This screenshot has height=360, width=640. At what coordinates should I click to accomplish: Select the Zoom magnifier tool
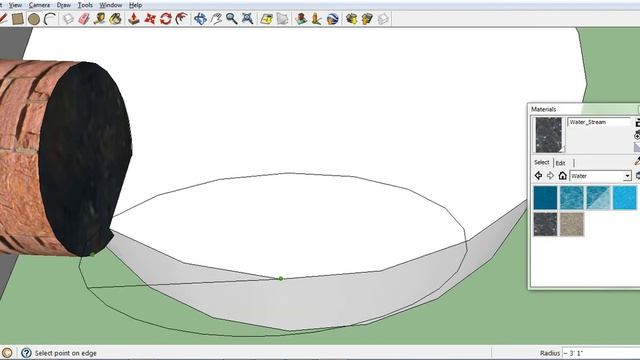click(232, 19)
